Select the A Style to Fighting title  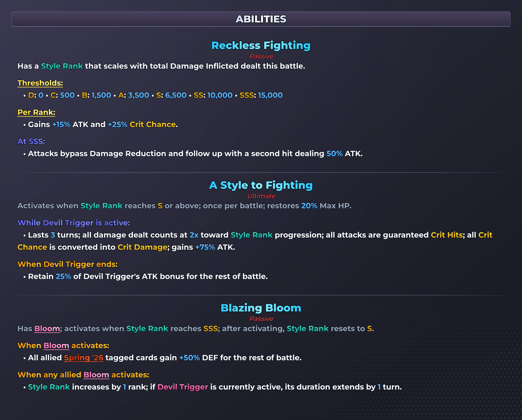click(261, 185)
